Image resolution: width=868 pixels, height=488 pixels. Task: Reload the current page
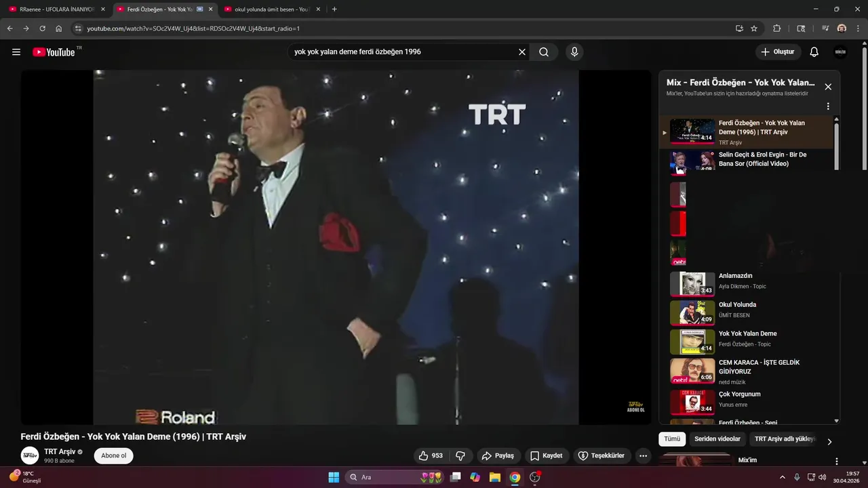coord(42,28)
